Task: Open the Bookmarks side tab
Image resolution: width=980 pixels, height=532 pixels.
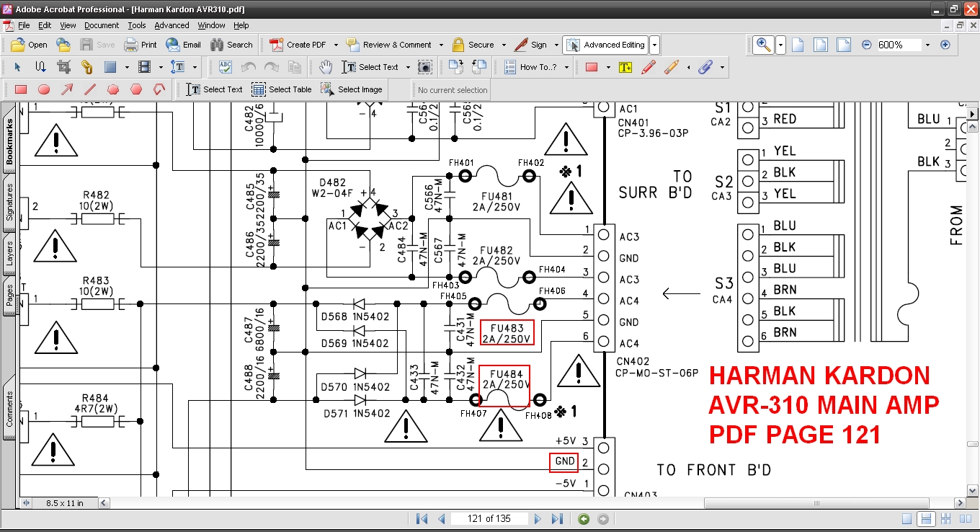Action: click(x=10, y=141)
